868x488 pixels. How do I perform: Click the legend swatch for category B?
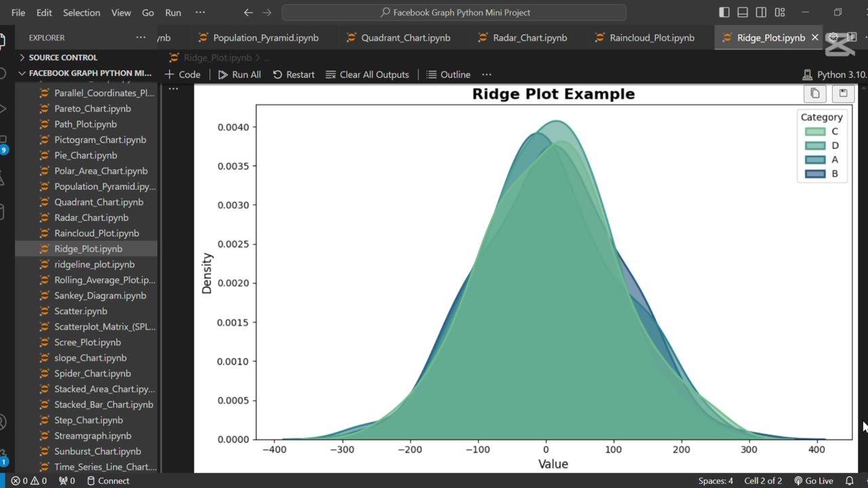[x=815, y=174]
